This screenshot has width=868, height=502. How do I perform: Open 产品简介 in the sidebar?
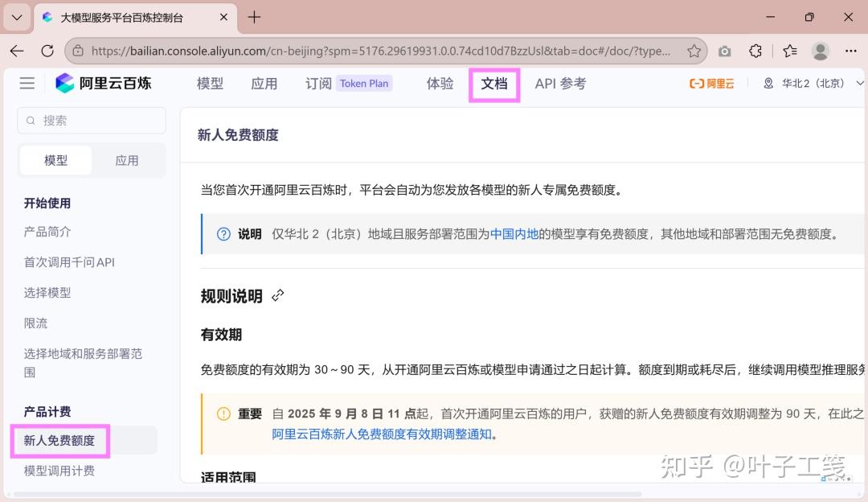coord(47,232)
